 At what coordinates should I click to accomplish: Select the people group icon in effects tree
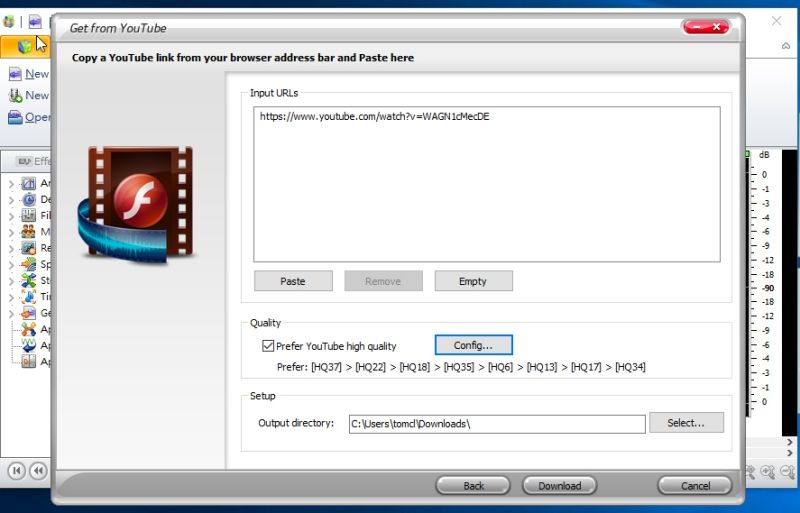tap(29, 232)
